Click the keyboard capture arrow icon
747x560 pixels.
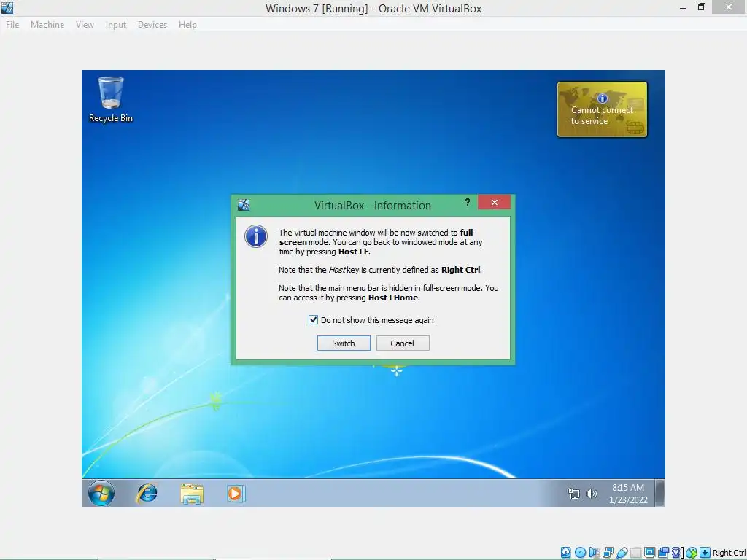[705, 553]
